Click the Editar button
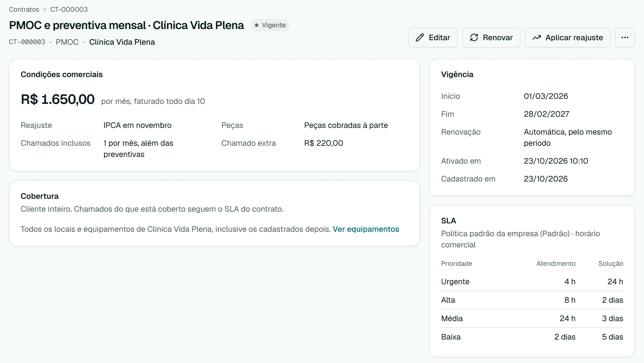 433,37
